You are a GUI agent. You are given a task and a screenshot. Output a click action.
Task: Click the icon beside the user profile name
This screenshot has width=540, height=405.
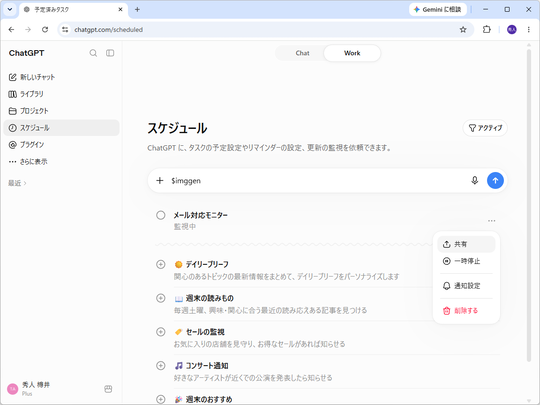108,389
